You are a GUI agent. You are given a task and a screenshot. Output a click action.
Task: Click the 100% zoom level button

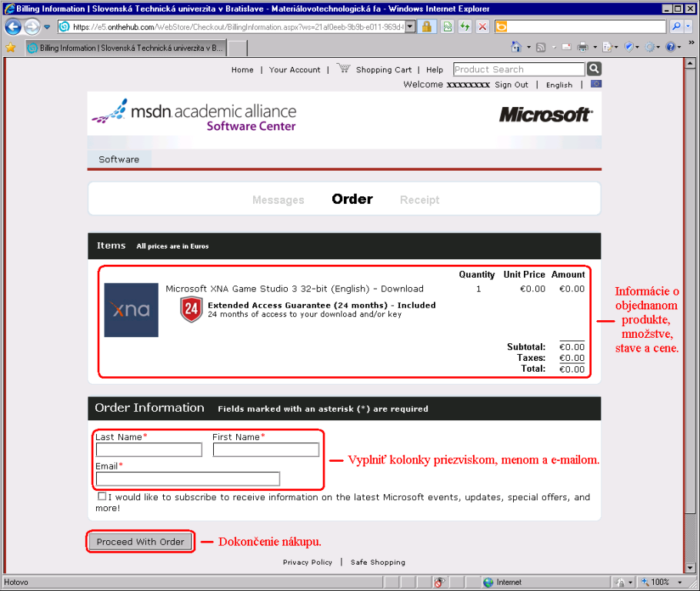click(x=656, y=583)
